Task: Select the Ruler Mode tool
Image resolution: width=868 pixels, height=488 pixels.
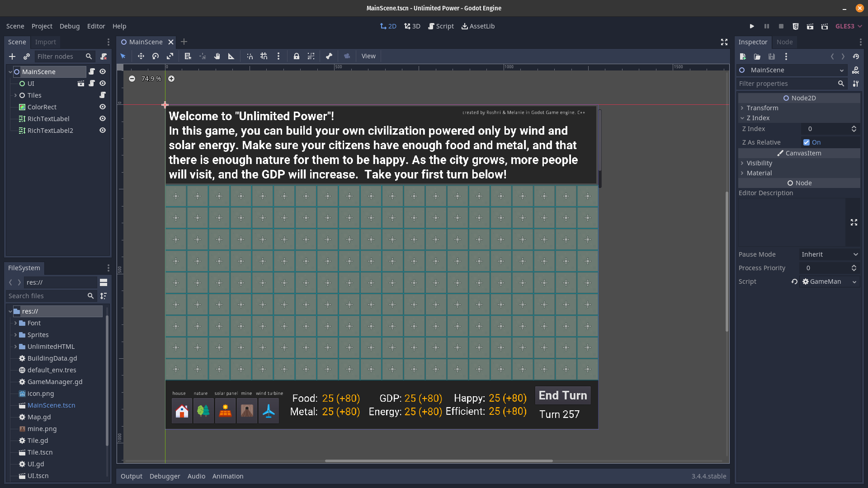Action: pos(231,56)
